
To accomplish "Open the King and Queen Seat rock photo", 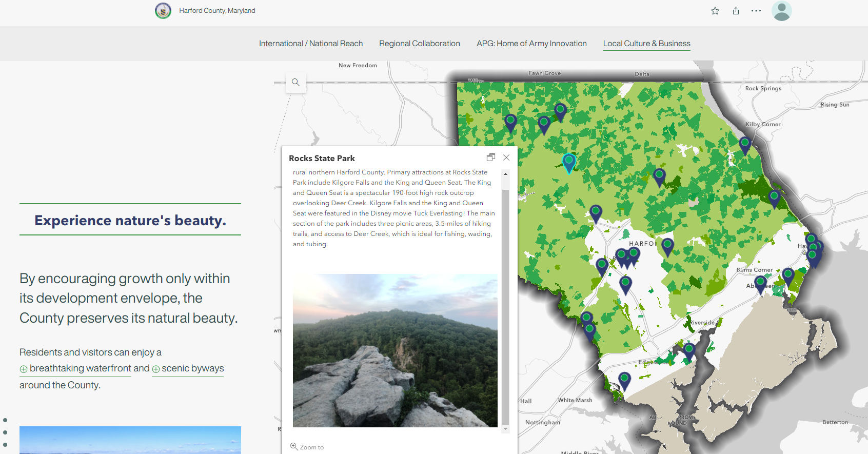I will 395,350.
